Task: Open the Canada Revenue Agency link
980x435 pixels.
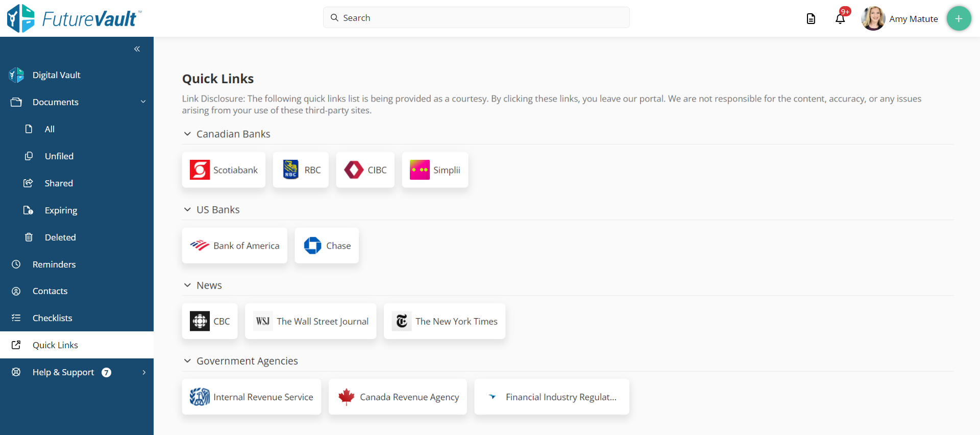Action: [398, 397]
